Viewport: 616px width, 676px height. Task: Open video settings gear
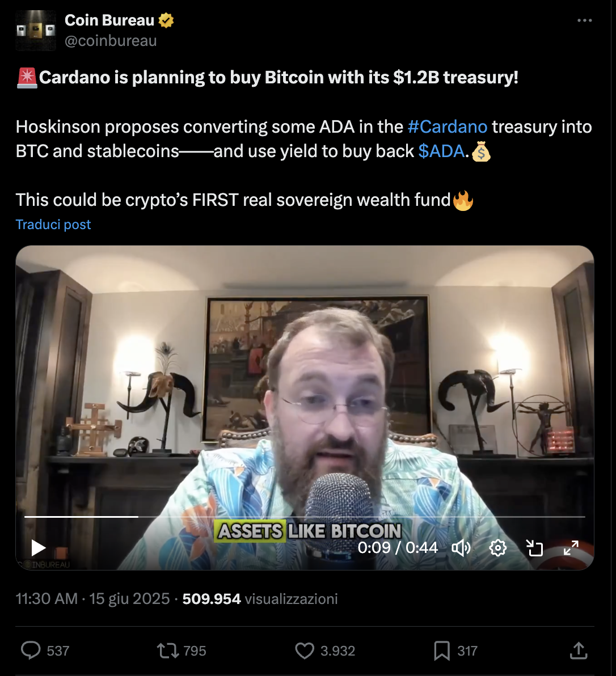coord(498,548)
